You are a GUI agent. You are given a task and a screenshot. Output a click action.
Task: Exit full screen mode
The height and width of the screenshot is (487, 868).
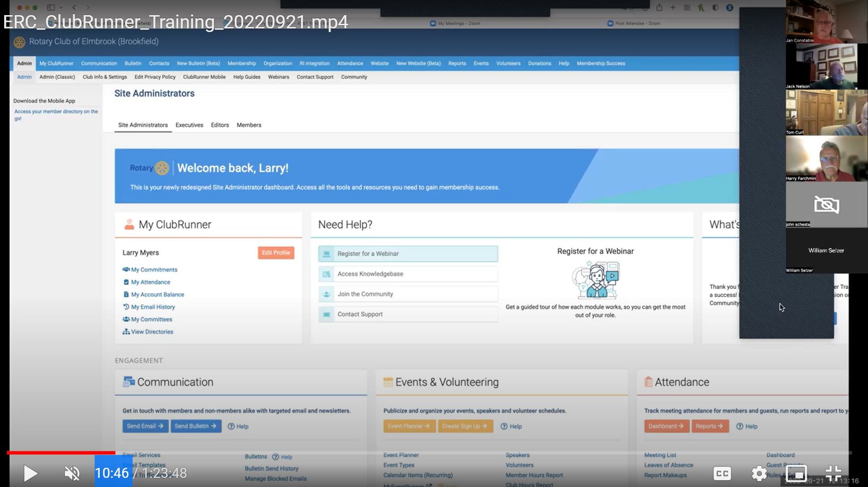[833, 473]
